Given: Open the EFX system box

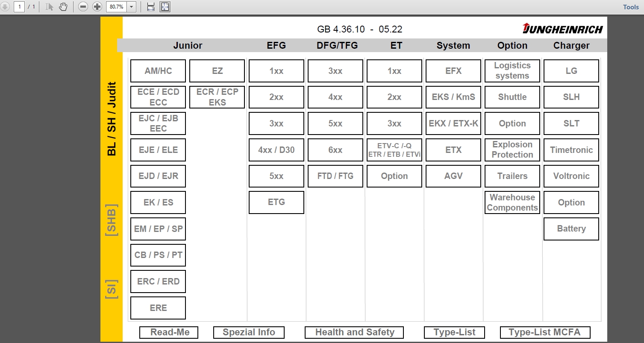Looking at the screenshot, I should click(x=453, y=71).
